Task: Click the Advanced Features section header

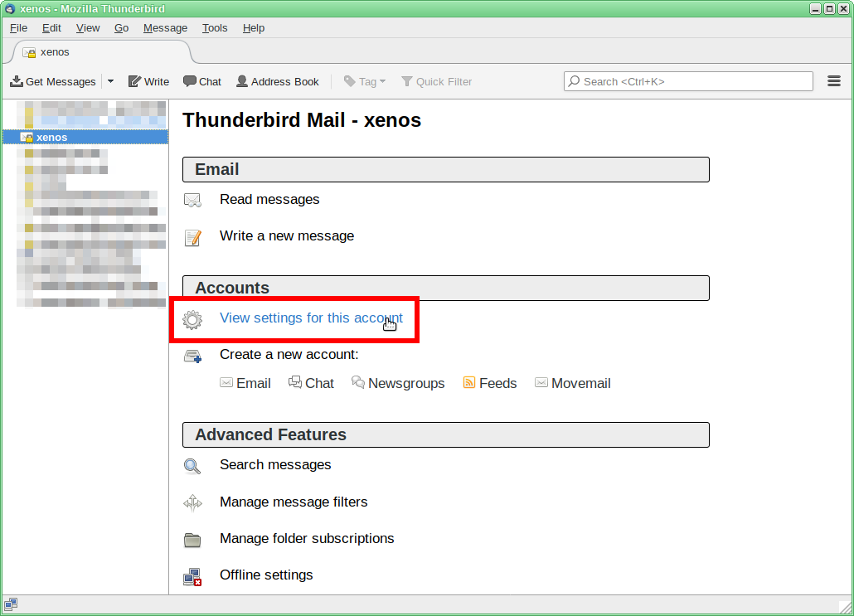Action: [445, 434]
